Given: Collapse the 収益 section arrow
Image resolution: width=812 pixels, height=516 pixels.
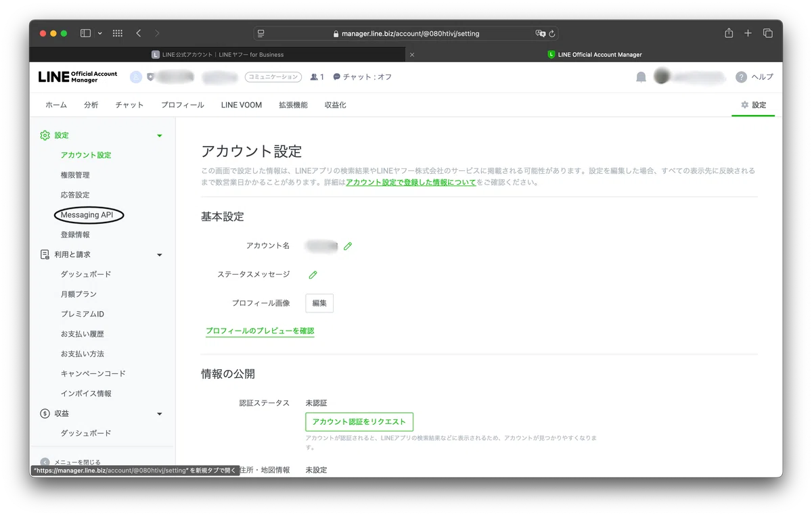Looking at the screenshot, I should 160,414.
